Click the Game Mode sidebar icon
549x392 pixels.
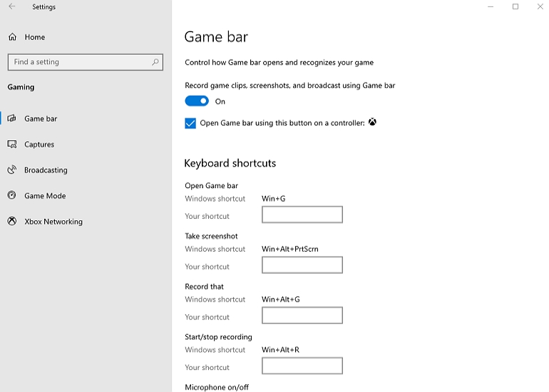click(x=12, y=196)
